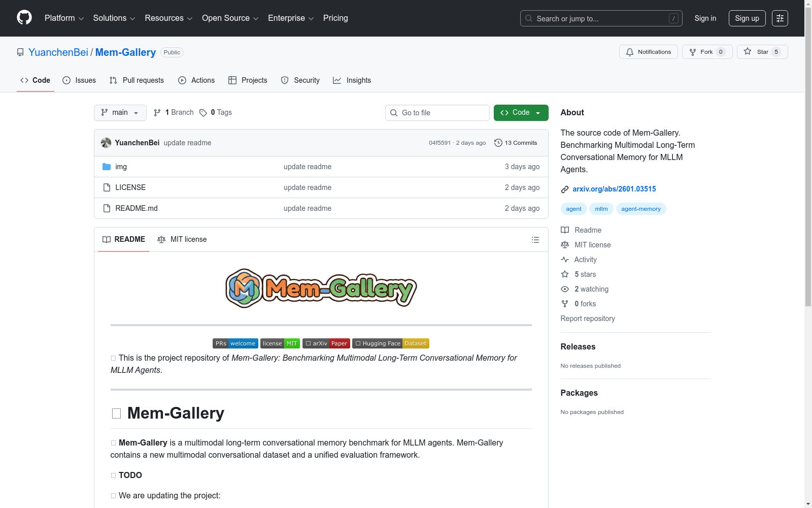812x508 pixels.
Task: Expand the Solutions menu
Action: 114,18
